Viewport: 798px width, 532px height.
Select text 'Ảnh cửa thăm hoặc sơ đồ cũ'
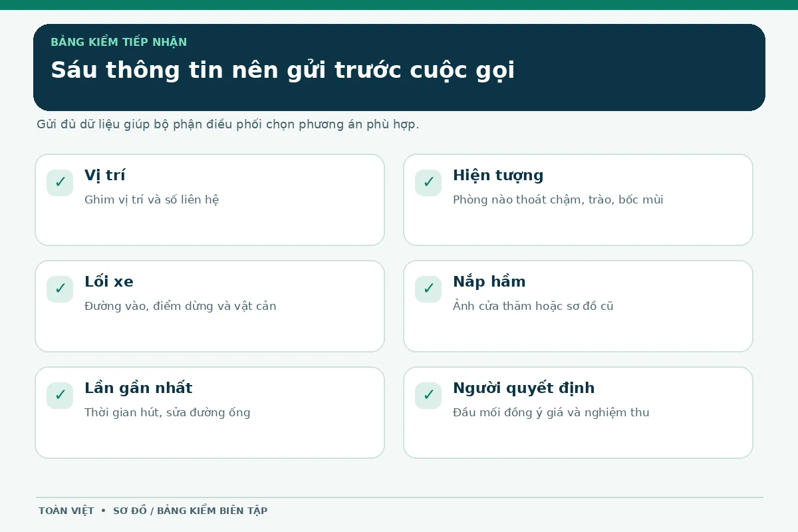click(x=533, y=306)
